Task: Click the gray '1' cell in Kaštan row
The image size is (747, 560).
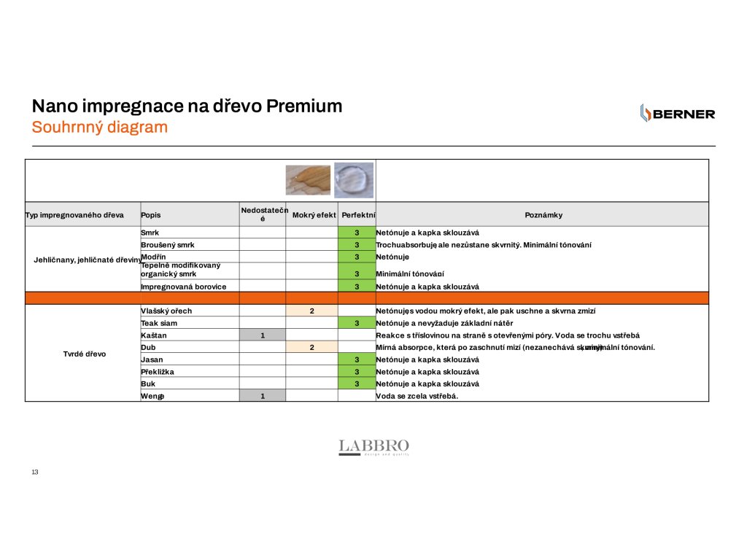Action: (x=263, y=335)
